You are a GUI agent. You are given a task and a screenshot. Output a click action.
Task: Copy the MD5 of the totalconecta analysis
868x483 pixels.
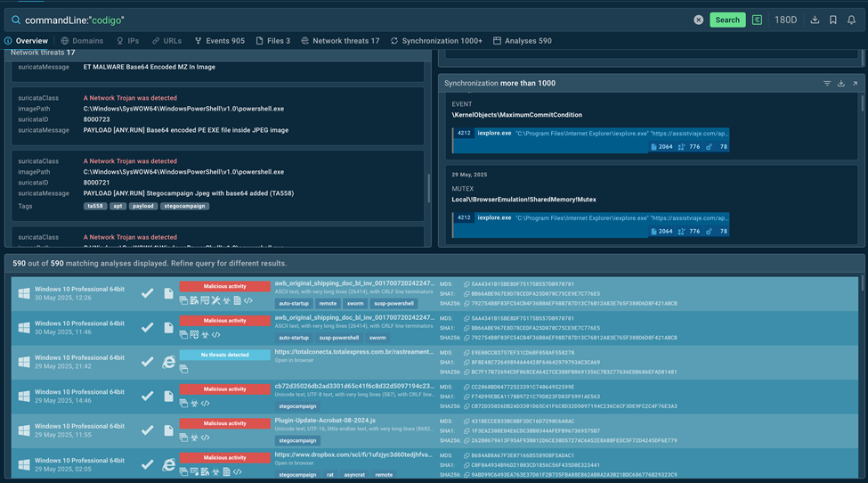[x=466, y=353]
